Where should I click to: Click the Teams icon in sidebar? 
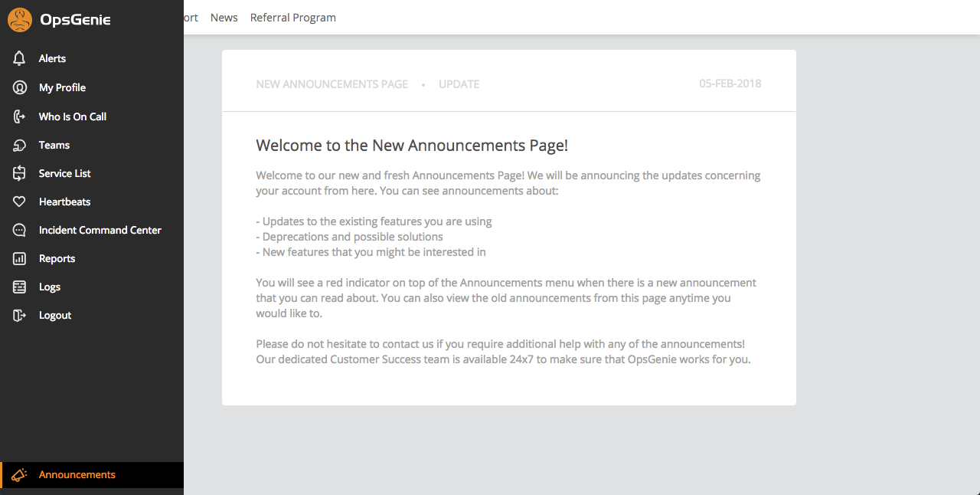(20, 145)
